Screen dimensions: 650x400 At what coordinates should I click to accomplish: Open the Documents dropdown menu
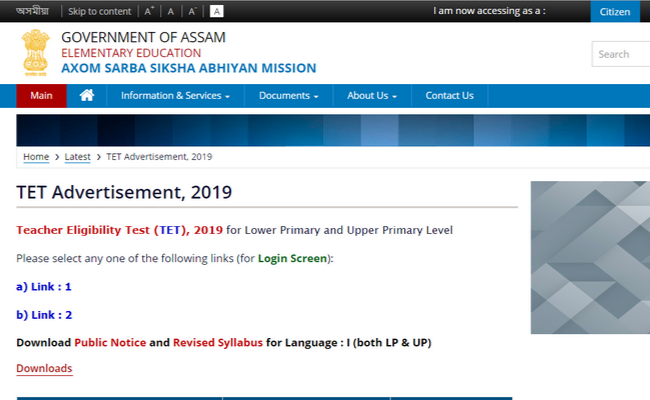pos(288,96)
